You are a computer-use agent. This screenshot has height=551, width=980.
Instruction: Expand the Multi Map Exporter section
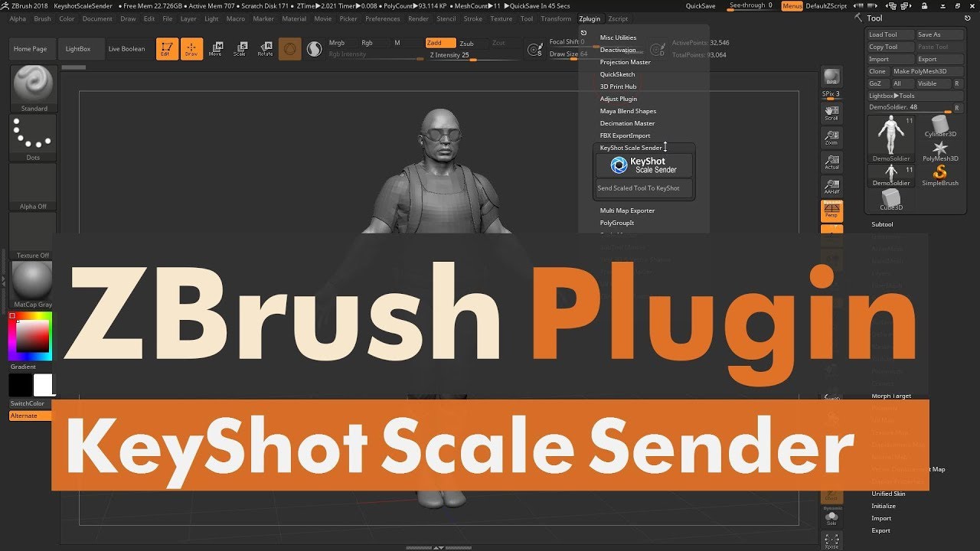627,210
